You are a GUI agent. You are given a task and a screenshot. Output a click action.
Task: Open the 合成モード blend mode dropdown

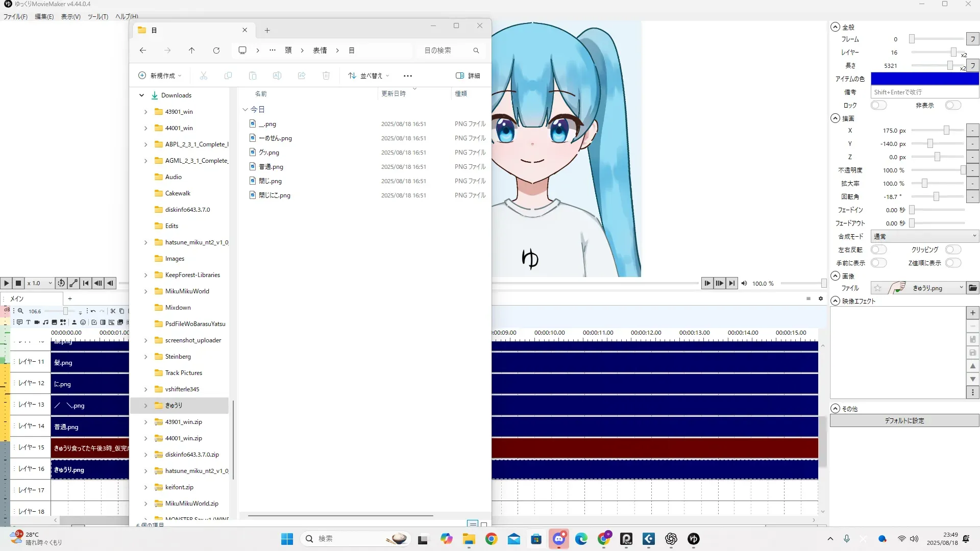click(x=924, y=236)
